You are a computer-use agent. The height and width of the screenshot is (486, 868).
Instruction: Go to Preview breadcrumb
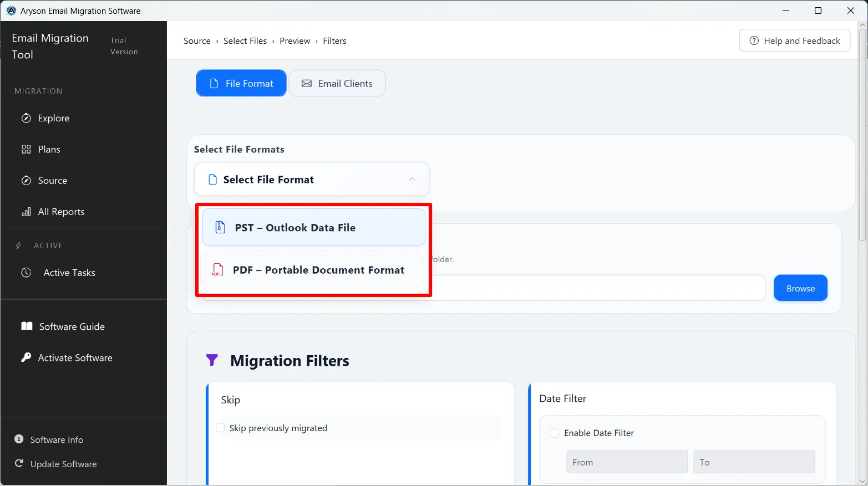coord(295,40)
